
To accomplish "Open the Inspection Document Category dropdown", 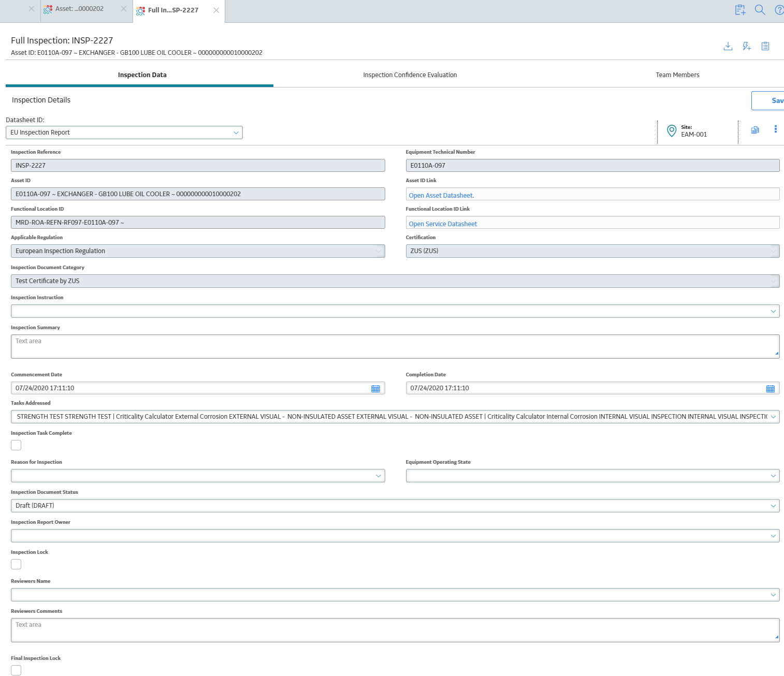I will [x=395, y=281].
